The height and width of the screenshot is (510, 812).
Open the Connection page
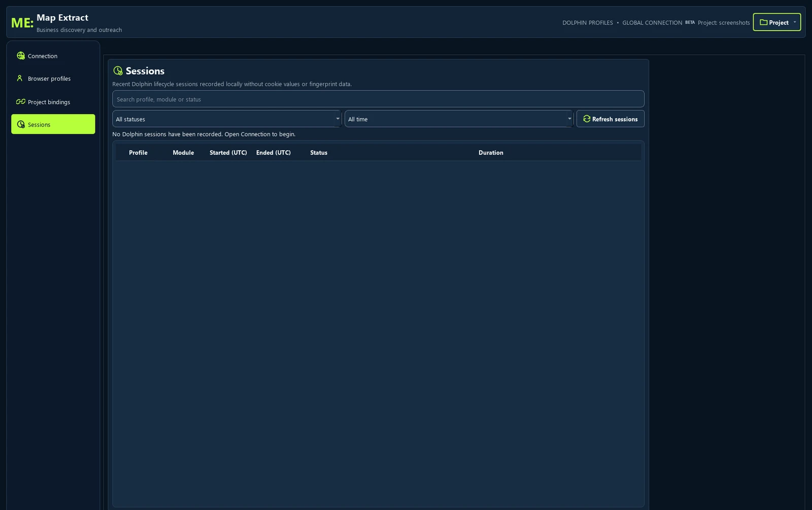coord(53,56)
